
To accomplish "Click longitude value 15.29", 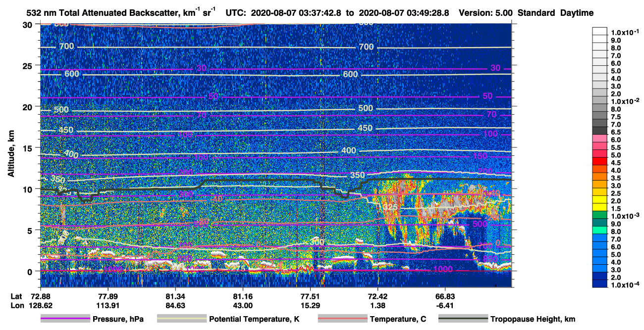I will (x=310, y=306).
